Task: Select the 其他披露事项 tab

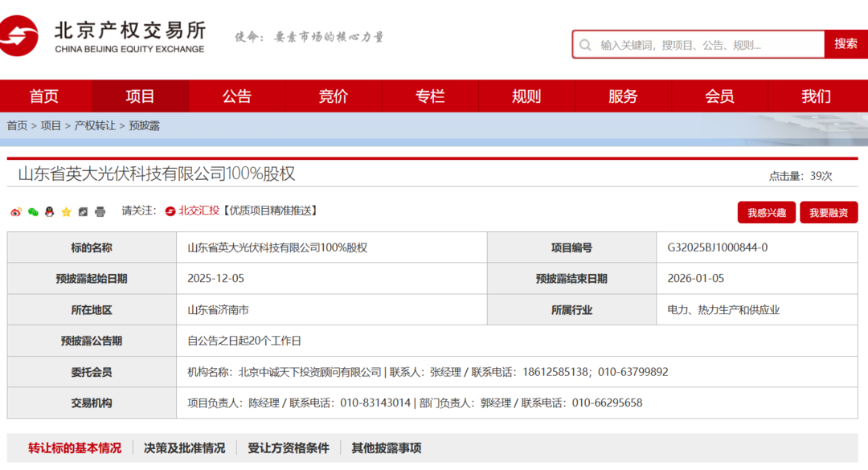Action: click(x=385, y=448)
